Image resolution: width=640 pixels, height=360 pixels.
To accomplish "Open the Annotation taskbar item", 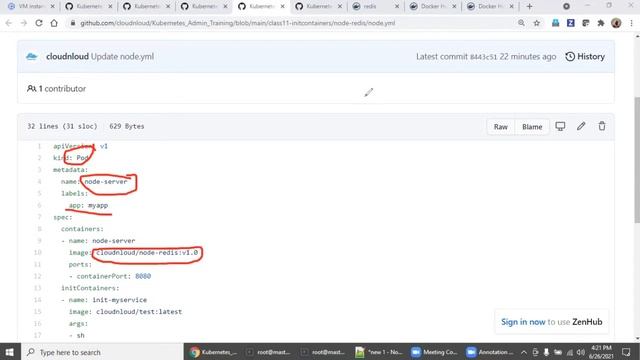I will coord(491,352).
